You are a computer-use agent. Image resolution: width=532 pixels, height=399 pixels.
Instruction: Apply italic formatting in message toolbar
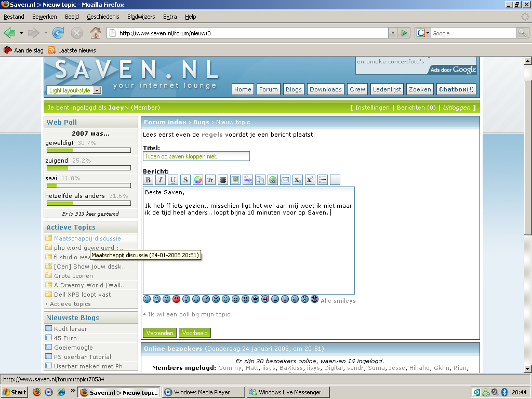[161, 180]
